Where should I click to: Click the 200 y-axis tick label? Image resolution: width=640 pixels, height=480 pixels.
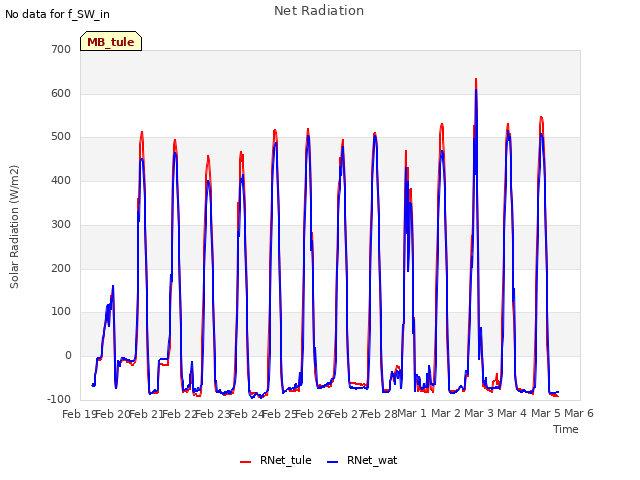click(x=61, y=269)
